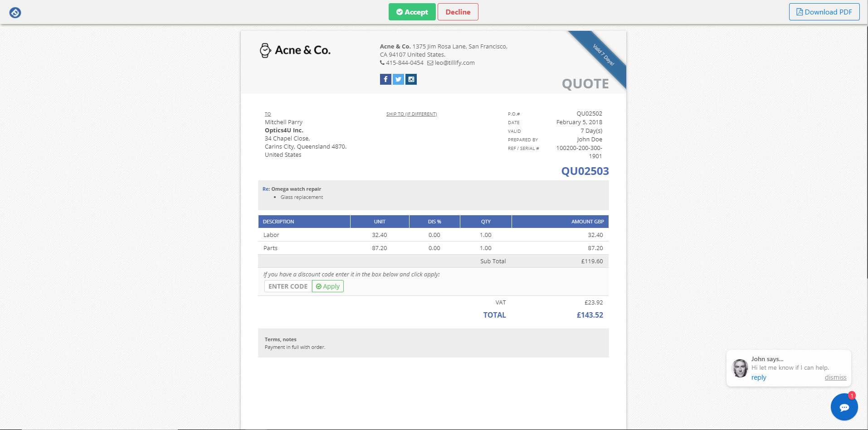Open the Instagram profile icon

[x=411, y=79]
